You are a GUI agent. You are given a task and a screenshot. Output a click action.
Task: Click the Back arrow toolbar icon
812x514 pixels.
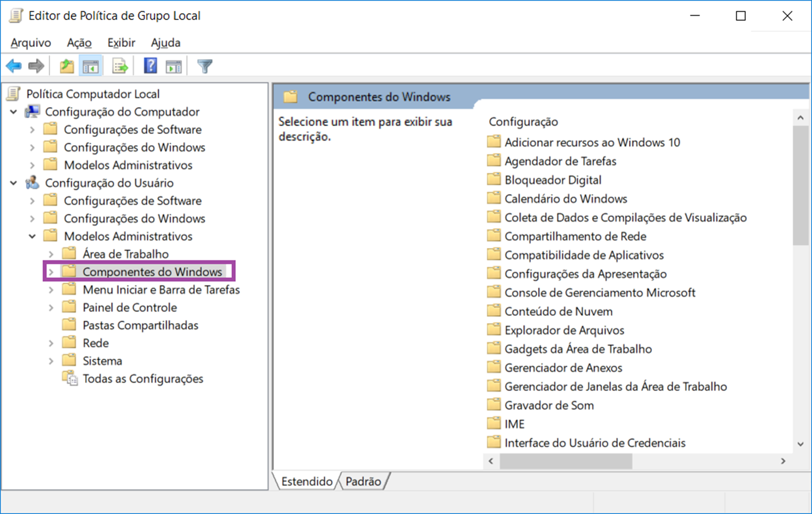(x=14, y=66)
